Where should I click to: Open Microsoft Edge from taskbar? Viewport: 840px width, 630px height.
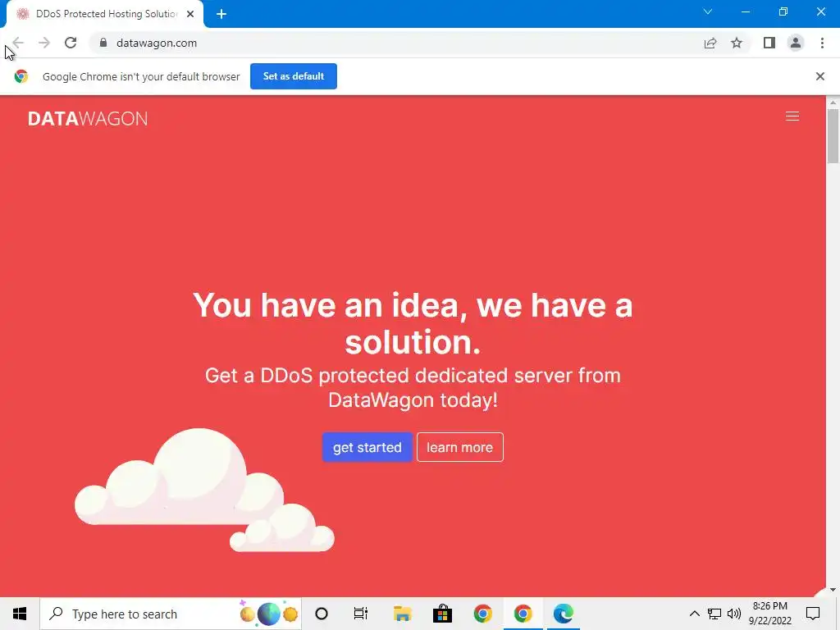pos(564,614)
